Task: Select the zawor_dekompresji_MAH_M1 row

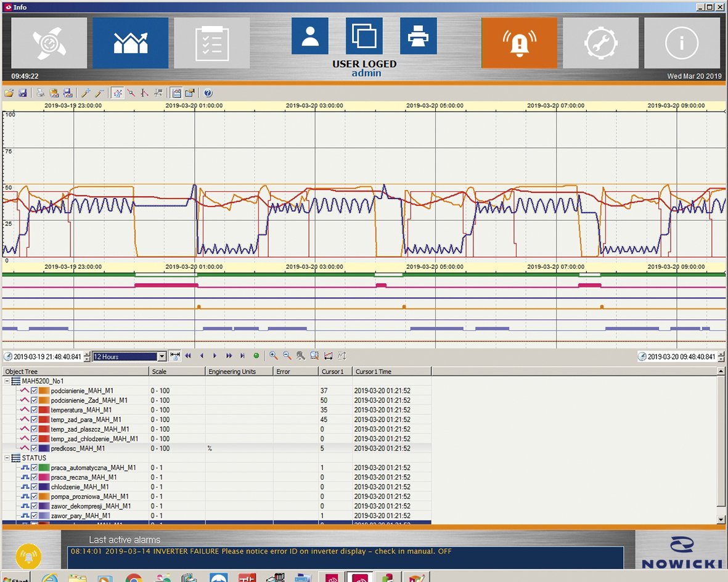Action: [216, 506]
